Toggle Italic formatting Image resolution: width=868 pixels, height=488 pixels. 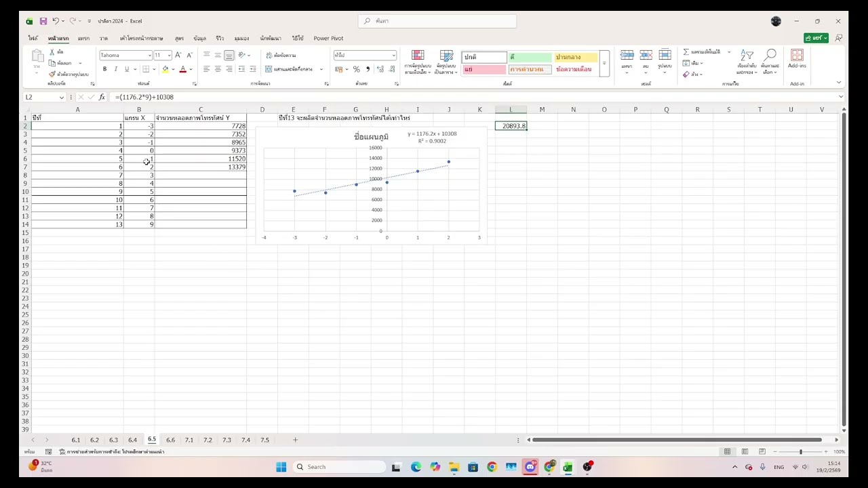click(115, 69)
